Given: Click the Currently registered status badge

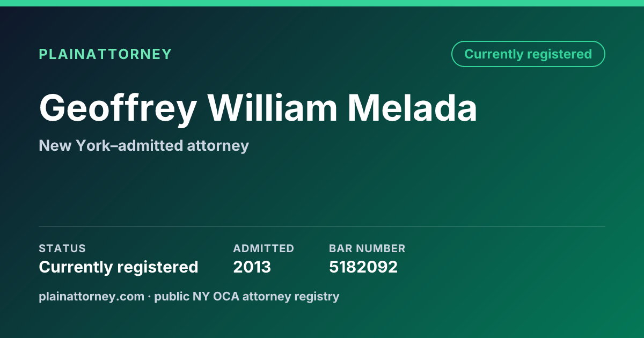Looking at the screenshot, I should click(528, 54).
